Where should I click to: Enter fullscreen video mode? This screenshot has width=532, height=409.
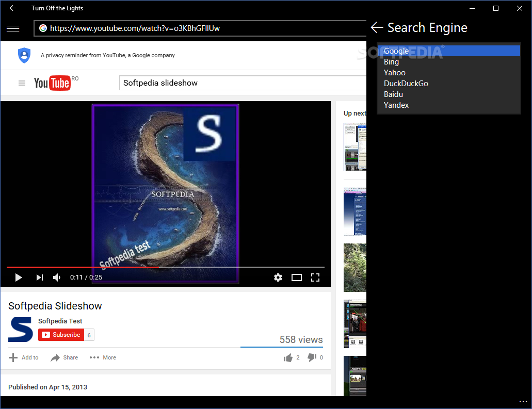[x=315, y=277]
